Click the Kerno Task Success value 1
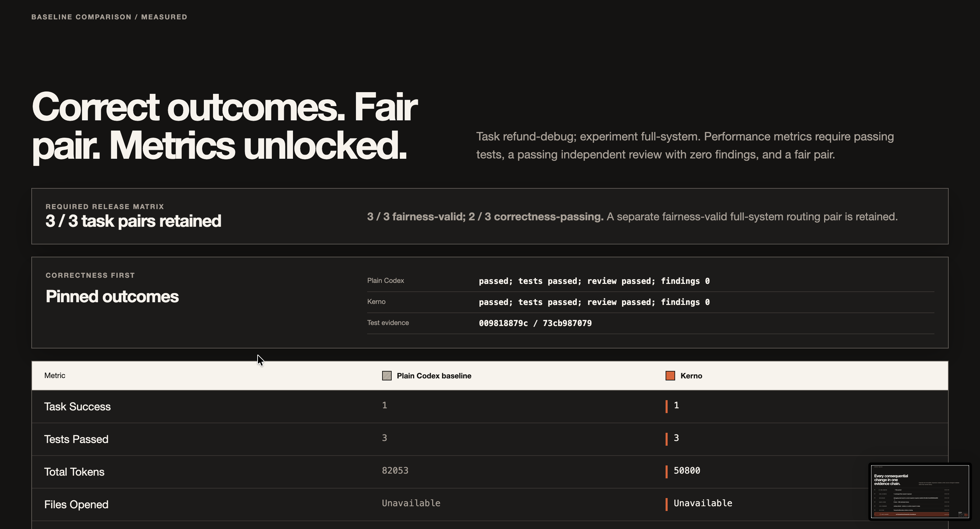Screen dimensions: 980x529 [676, 405]
